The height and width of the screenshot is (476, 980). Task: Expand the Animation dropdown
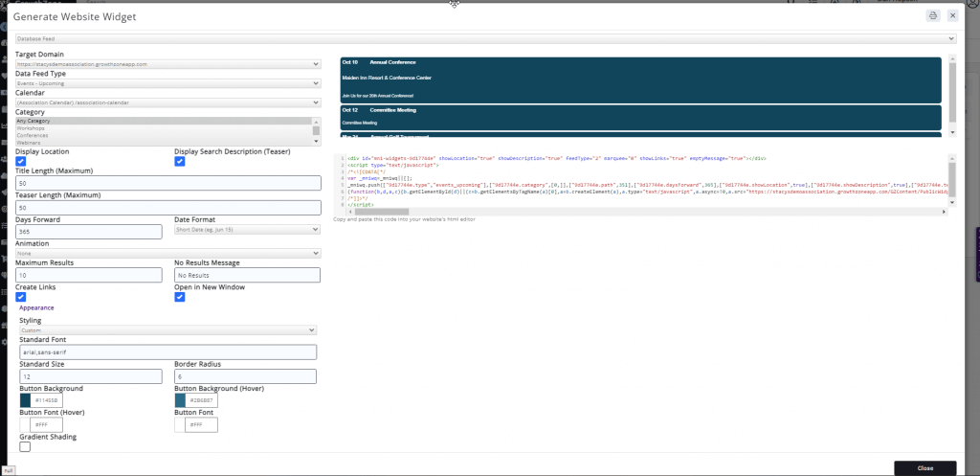168,253
